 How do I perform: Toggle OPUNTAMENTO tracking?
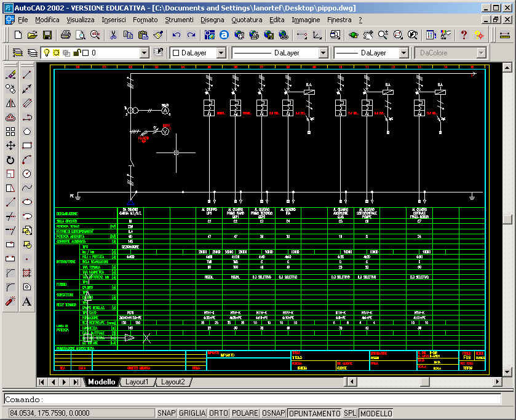point(315,413)
